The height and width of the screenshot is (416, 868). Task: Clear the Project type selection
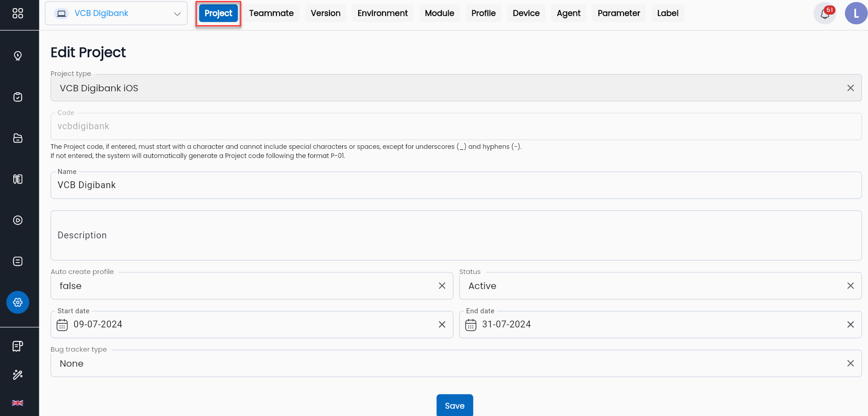tap(851, 88)
